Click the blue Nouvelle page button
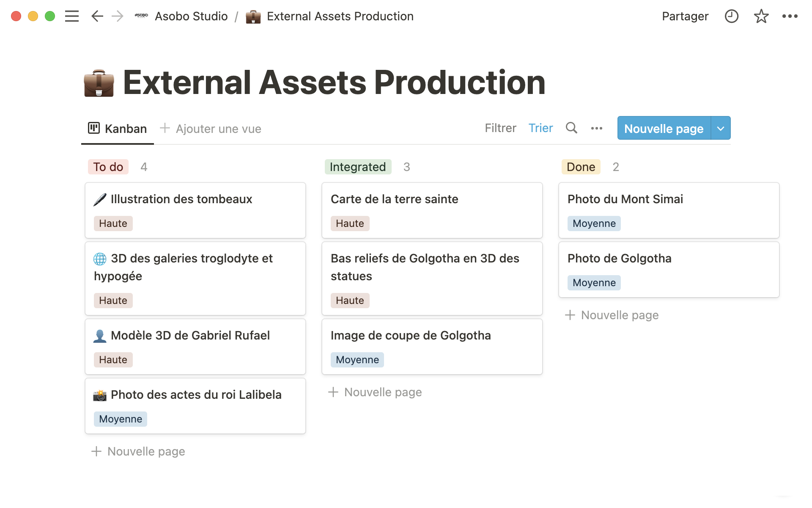The width and height of the screenshot is (812, 508). tap(664, 128)
